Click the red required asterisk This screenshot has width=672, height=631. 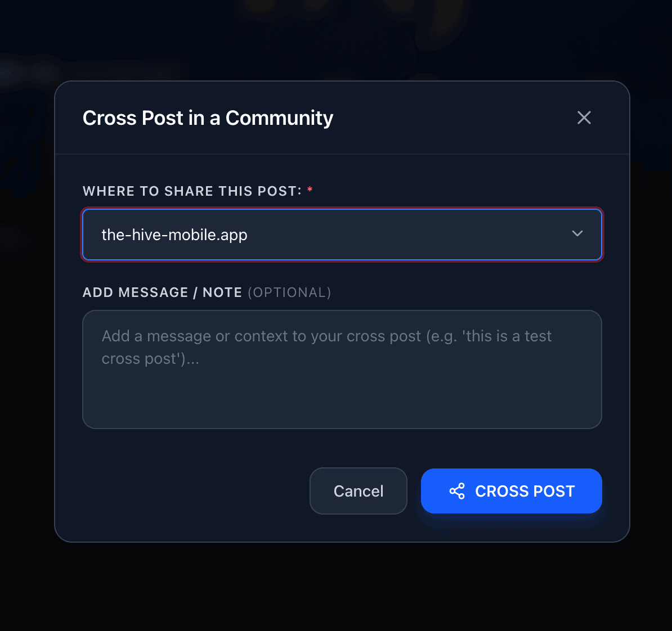[x=310, y=189]
